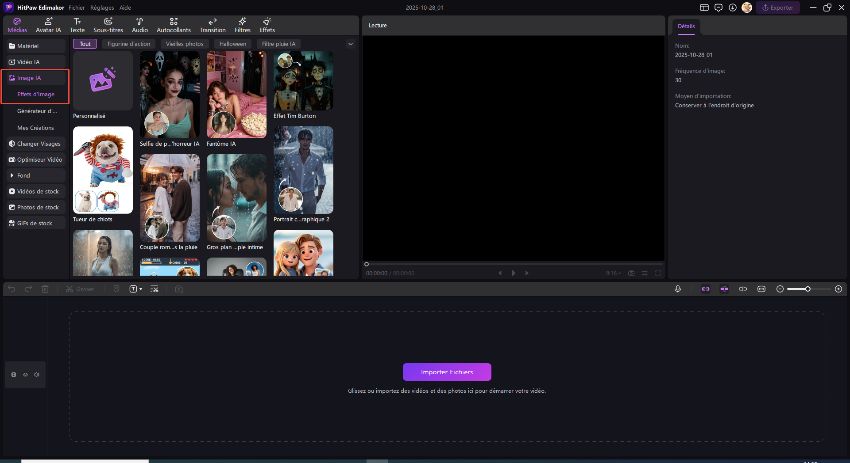The image size is (850, 463).
Task: Toggle the magnetic snap purple icon
Action: pyautogui.click(x=705, y=289)
